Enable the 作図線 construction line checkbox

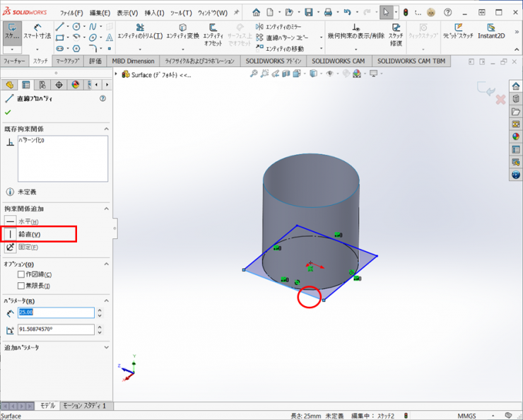pos(21,274)
